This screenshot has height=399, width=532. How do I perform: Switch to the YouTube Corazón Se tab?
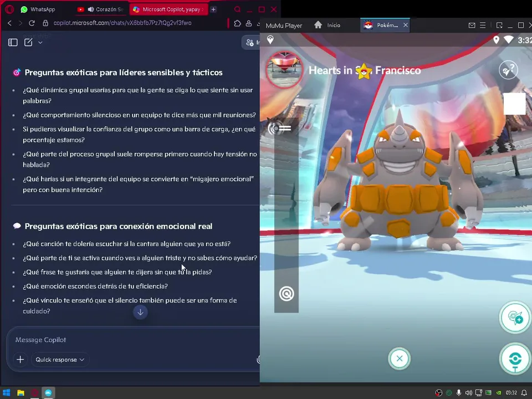point(100,9)
